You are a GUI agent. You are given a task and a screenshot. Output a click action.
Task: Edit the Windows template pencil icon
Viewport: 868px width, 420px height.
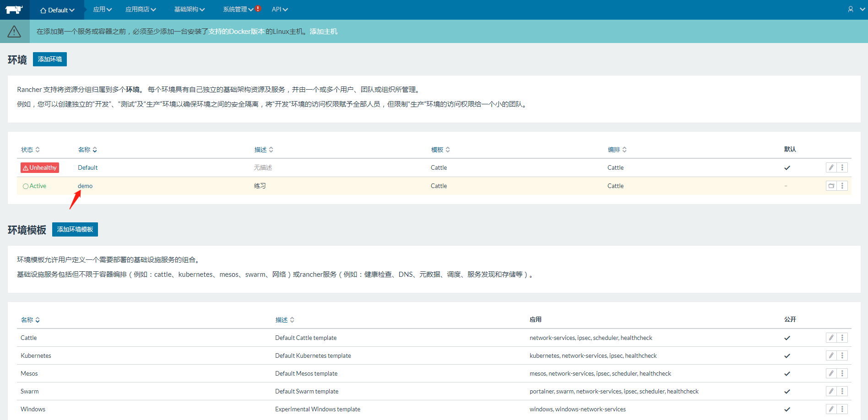tap(831, 409)
